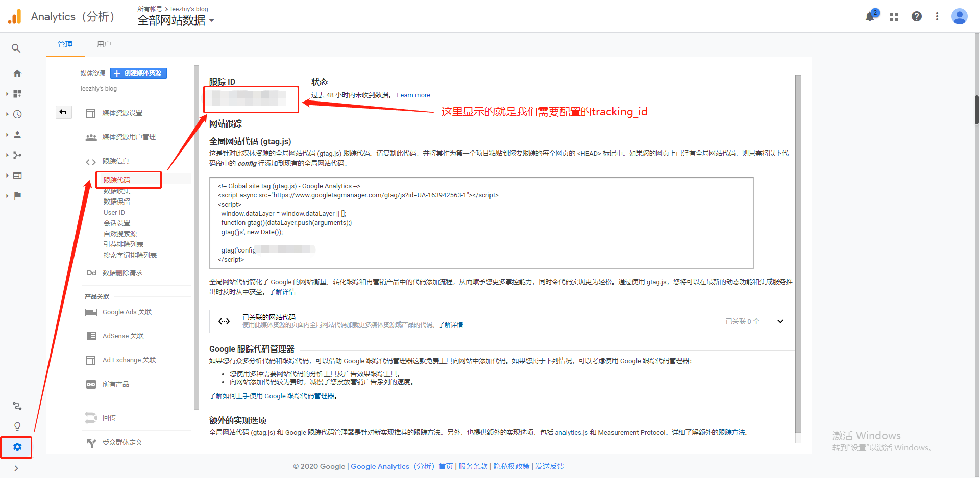
Task: Switch to the 用户 tab
Action: pos(104,44)
